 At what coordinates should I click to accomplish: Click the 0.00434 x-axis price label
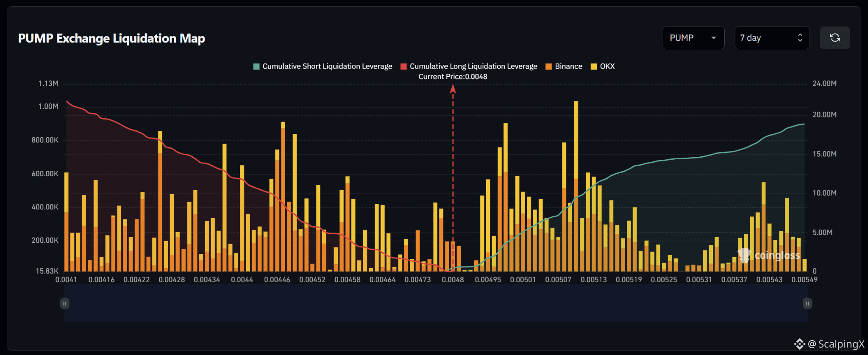click(207, 280)
